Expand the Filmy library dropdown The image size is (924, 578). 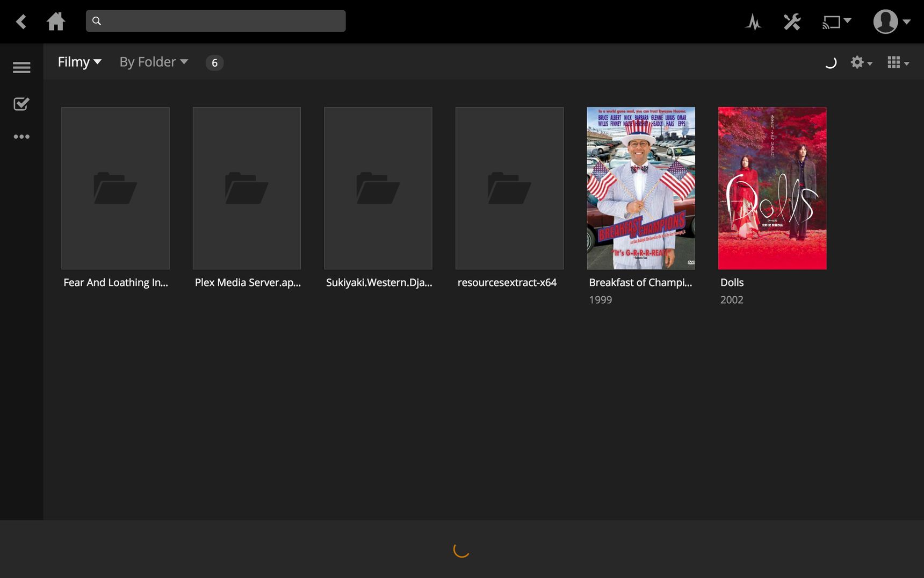(x=80, y=62)
